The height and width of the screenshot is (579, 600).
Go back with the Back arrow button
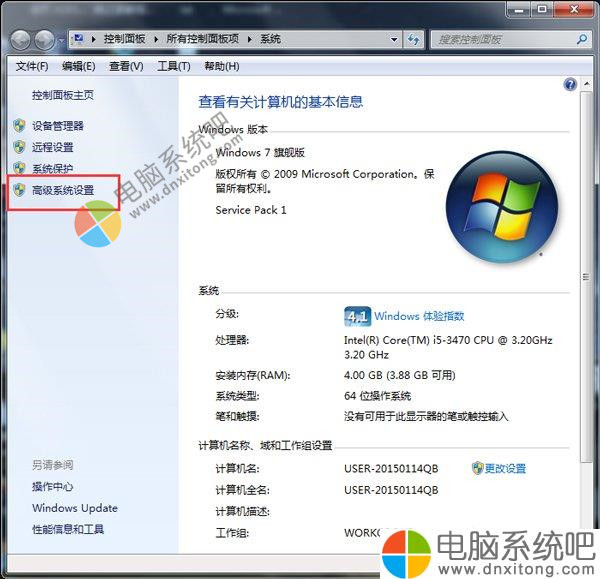coord(20,40)
